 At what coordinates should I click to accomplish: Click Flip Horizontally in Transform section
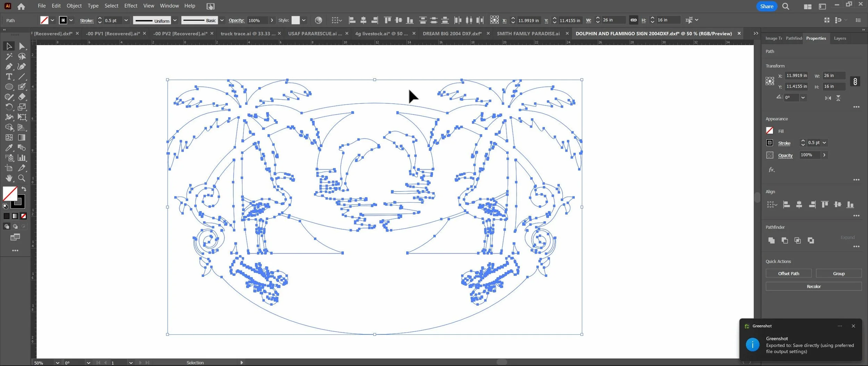[x=828, y=98]
